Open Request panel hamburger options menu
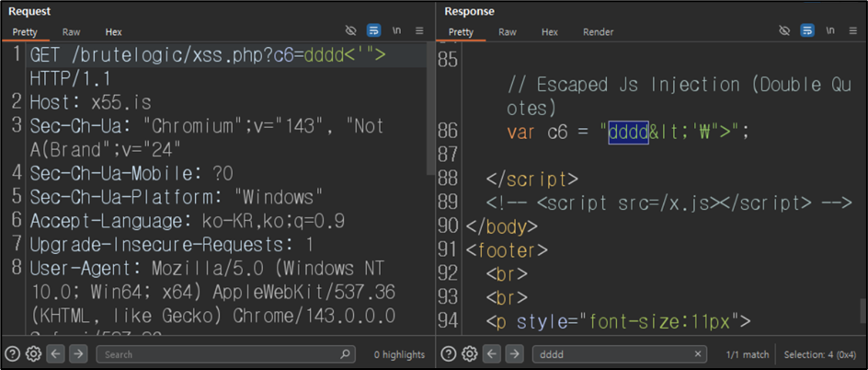 pos(419,31)
